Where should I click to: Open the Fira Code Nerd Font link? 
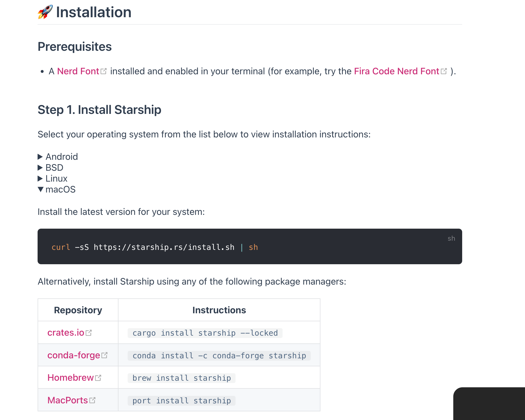(396, 71)
